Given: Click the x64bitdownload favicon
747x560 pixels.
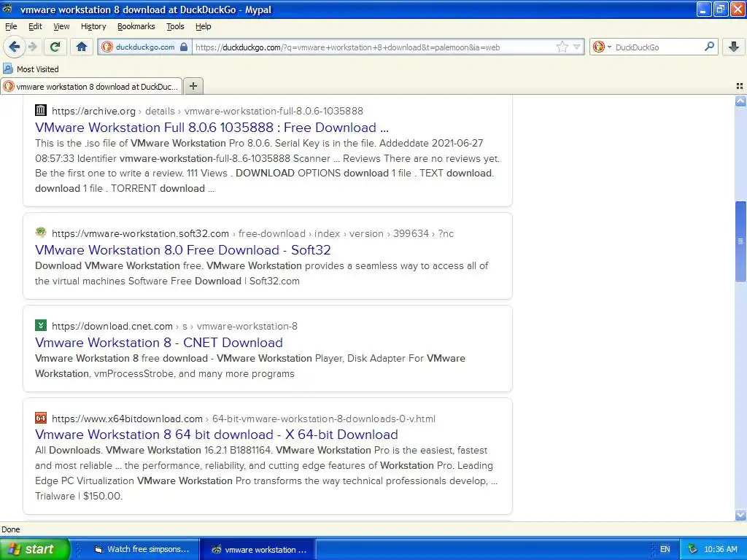Looking at the screenshot, I should (x=41, y=418).
